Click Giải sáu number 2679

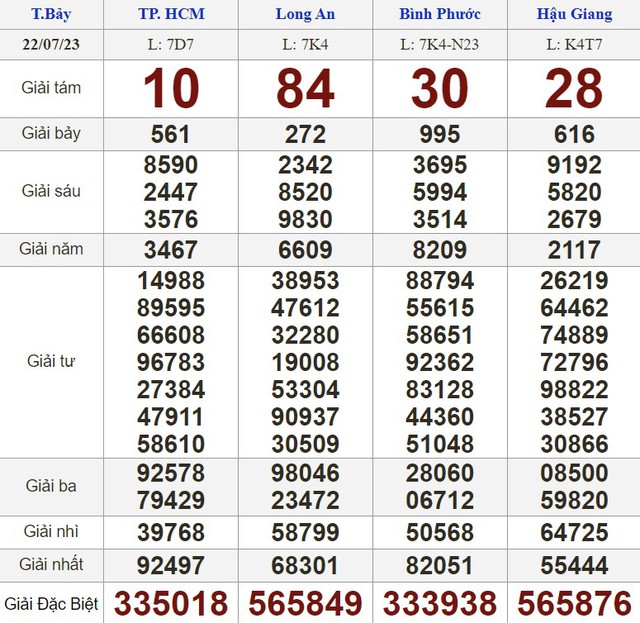(x=574, y=219)
